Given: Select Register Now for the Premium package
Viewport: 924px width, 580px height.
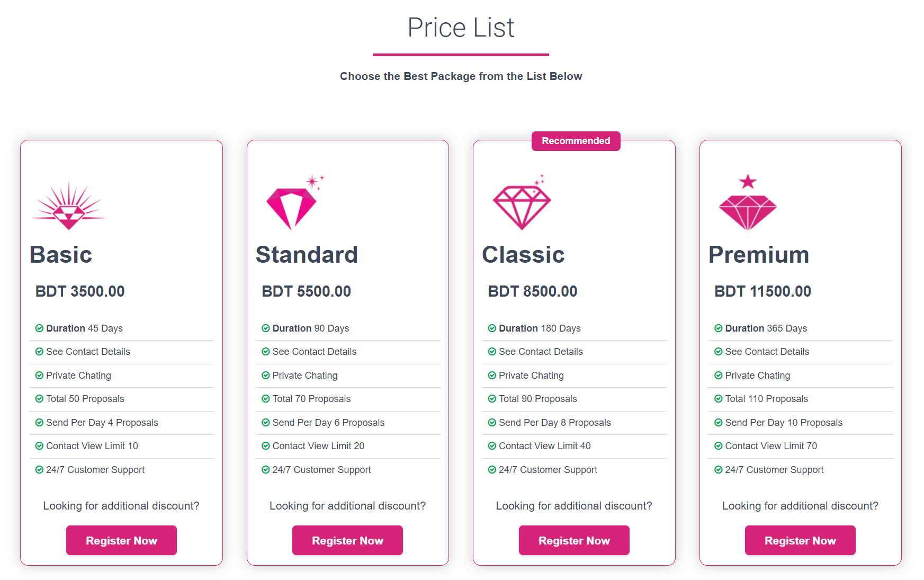Looking at the screenshot, I should point(800,540).
